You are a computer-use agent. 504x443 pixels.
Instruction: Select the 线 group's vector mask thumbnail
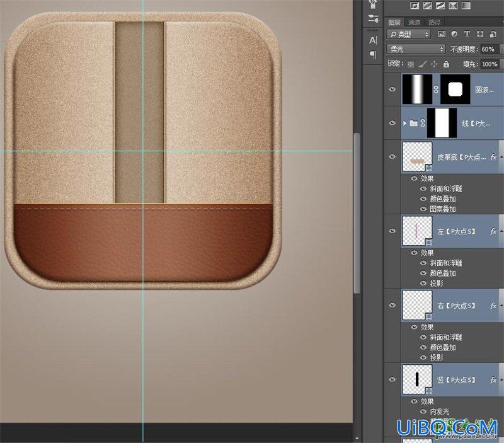click(x=442, y=123)
